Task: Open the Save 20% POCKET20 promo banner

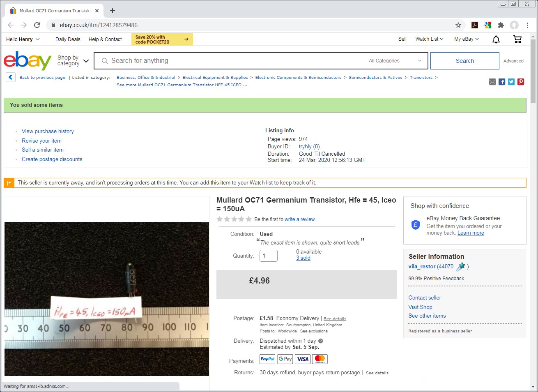Action: 162,39
